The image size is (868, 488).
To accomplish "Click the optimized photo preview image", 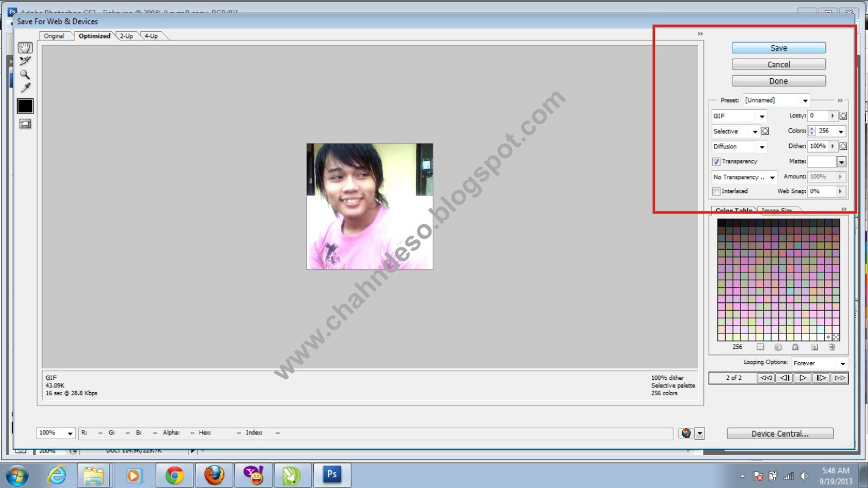I will (370, 206).
